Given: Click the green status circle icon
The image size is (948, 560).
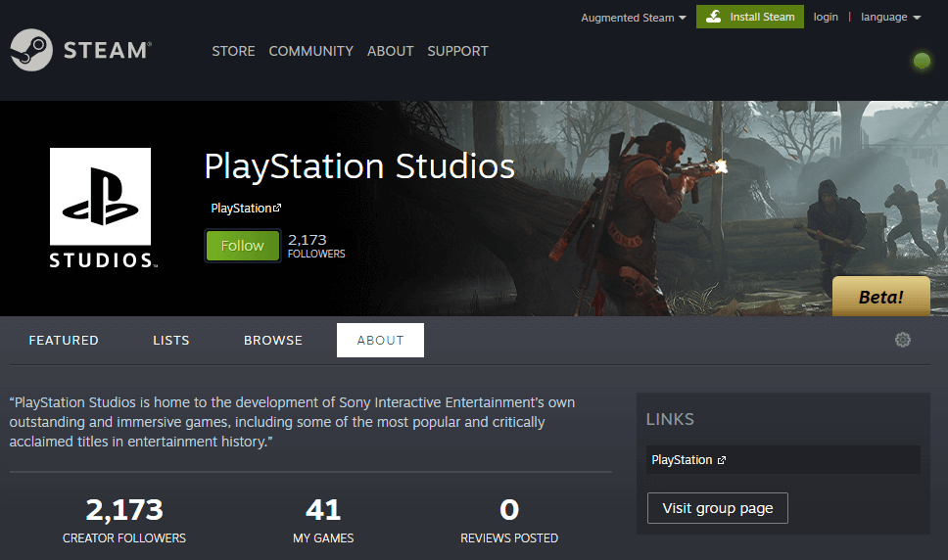Looking at the screenshot, I should point(921,61).
